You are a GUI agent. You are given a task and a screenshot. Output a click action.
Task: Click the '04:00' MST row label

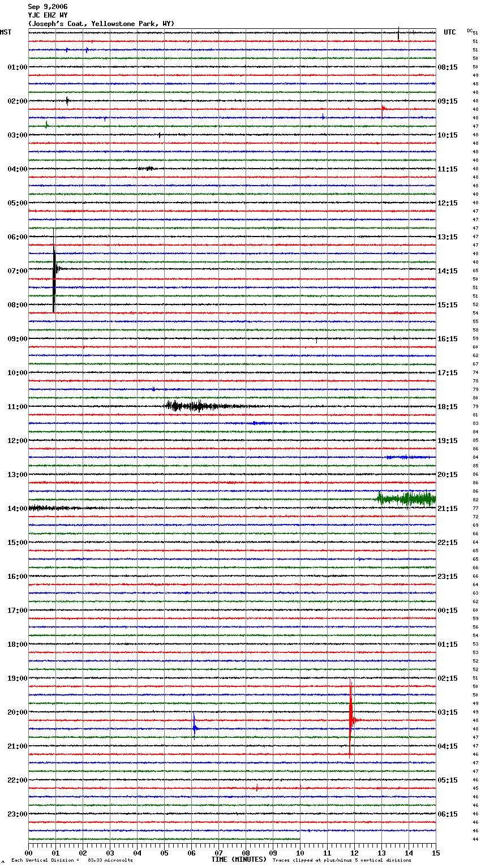(18, 169)
